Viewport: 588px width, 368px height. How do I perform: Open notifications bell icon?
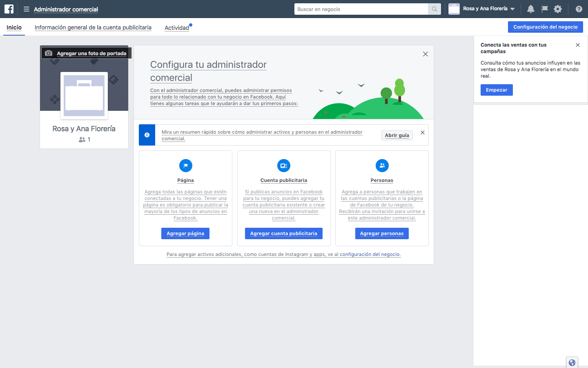click(531, 9)
